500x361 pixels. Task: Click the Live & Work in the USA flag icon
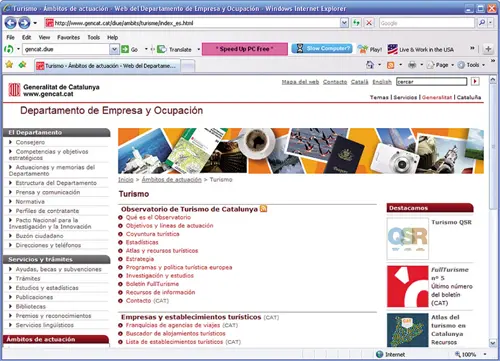(x=392, y=49)
